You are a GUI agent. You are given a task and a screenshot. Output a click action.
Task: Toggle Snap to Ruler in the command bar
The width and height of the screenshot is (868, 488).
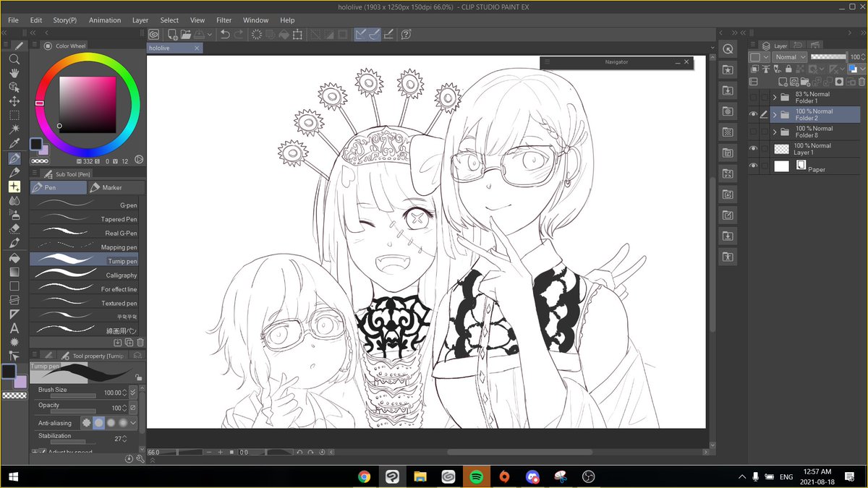point(359,34)
